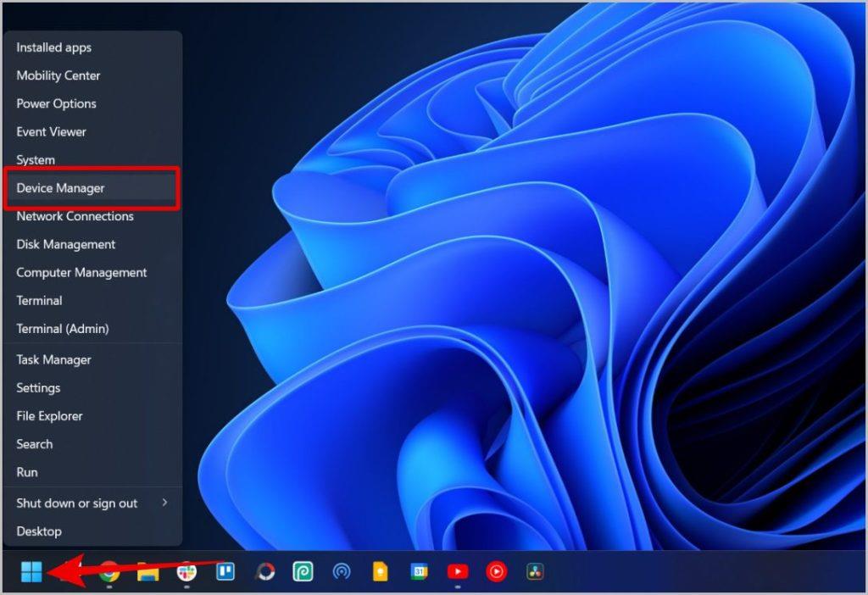Screen dimensions: 868x595
Task: Open YouTube Music taskbar icon
Action: click(x=497, y=571)
